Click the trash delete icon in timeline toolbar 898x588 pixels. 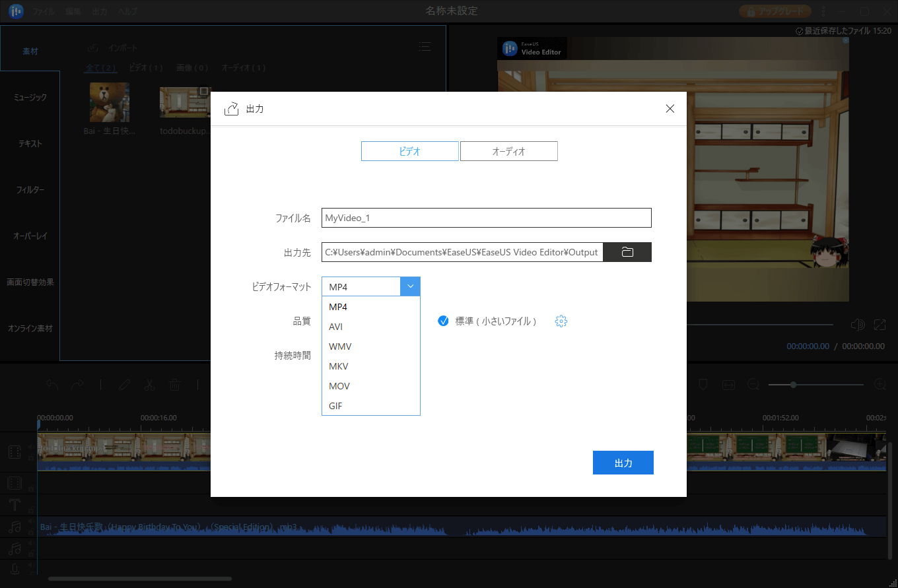(174, 385)
